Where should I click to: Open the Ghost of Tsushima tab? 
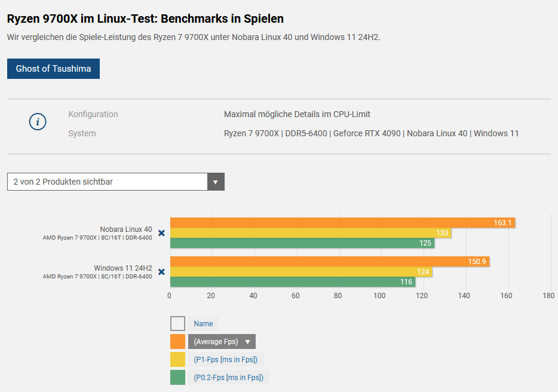(x=53, y=69)
